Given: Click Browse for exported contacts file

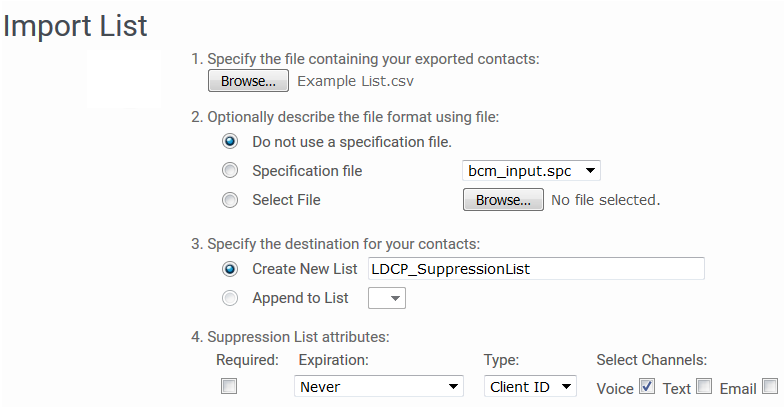Looking at the screenshot, I should [248, 80].
